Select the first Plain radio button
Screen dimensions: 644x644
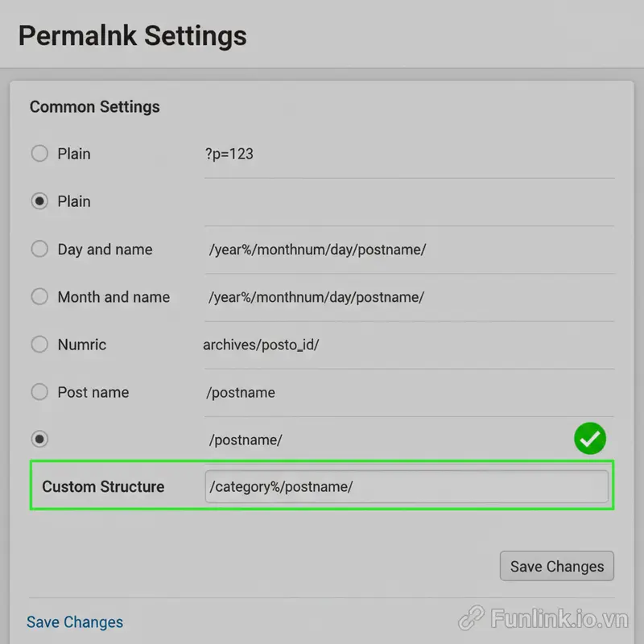(39, 153)
